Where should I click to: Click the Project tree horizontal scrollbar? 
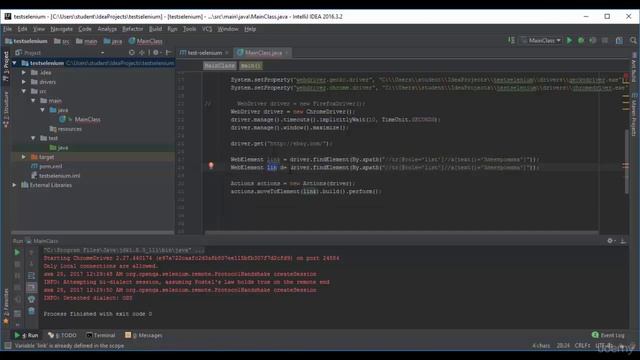point(93,233)
